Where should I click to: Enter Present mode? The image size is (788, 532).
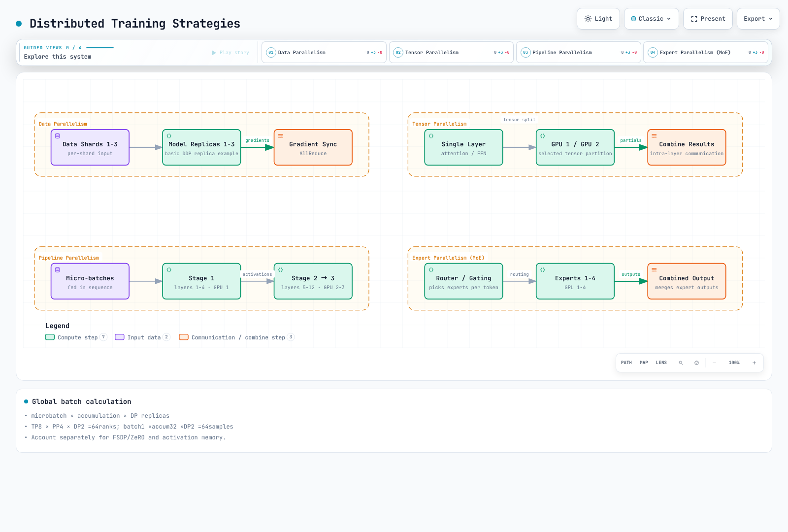[x=708, y=19]
